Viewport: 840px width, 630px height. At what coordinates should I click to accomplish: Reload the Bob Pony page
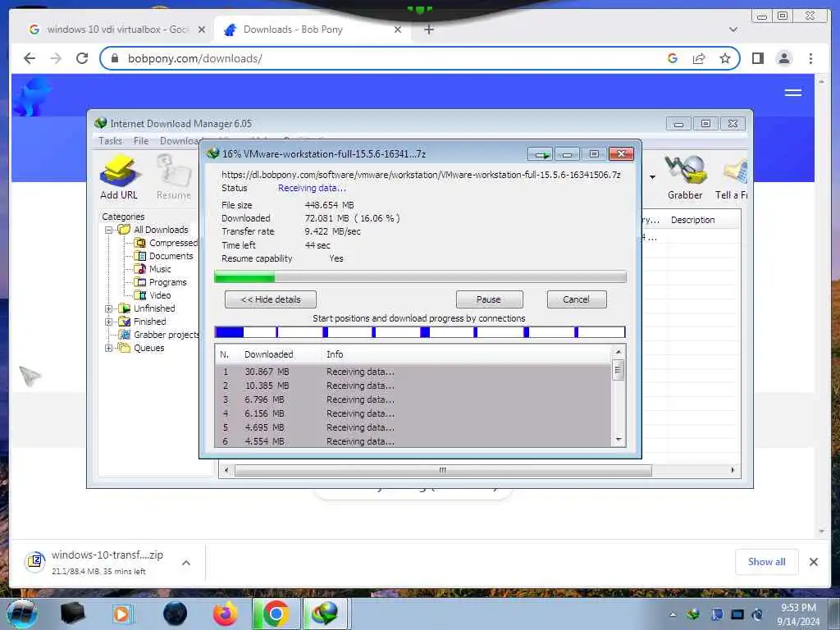tap(82, 58)
